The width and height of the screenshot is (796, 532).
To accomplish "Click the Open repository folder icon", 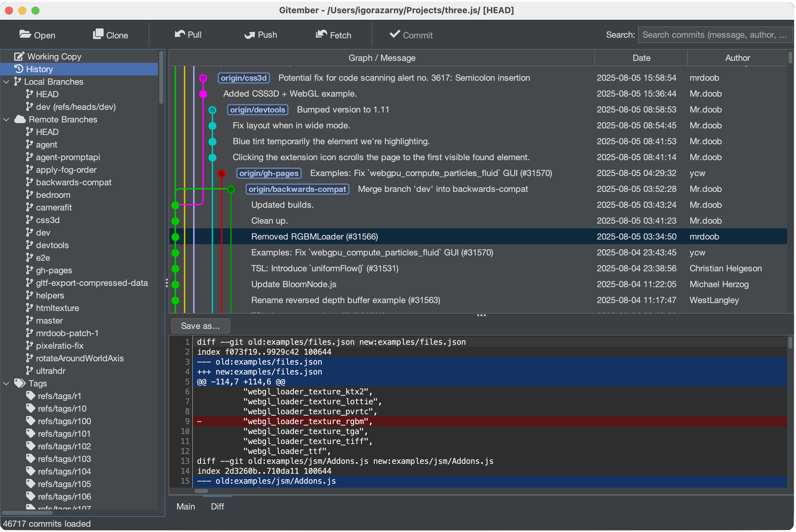I will [x=25, y=34].
